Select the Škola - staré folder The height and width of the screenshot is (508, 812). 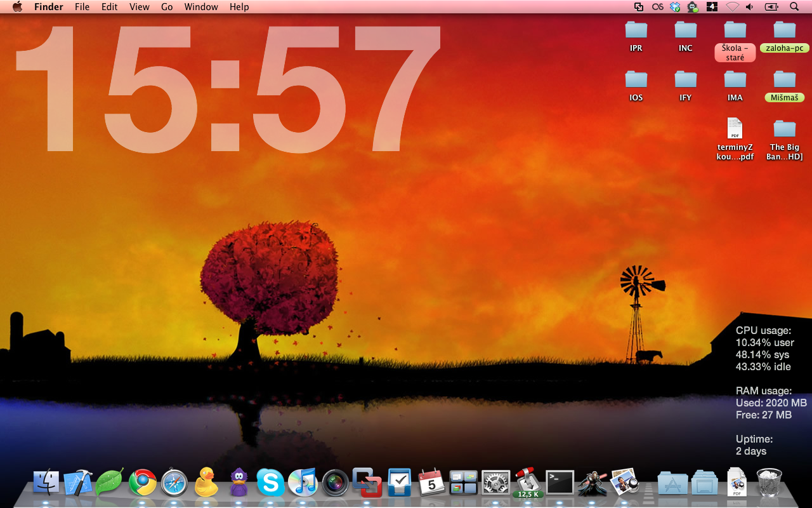(x=735, y=29)
